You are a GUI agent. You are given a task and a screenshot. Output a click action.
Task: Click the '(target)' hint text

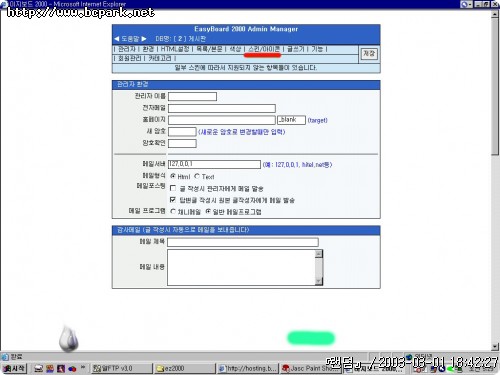[317, 120]
